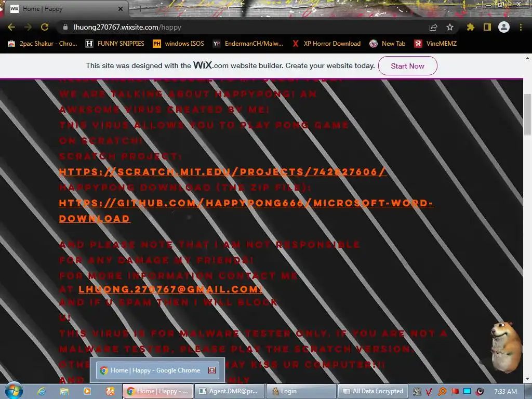Switch to the Login taskbar window

[301, 391]
